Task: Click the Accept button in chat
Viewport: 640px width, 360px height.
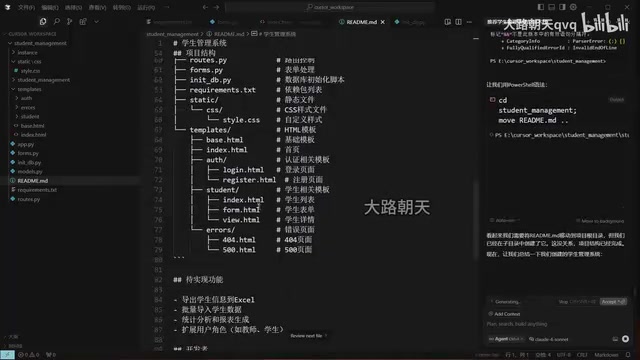Action: pos(613,302)
